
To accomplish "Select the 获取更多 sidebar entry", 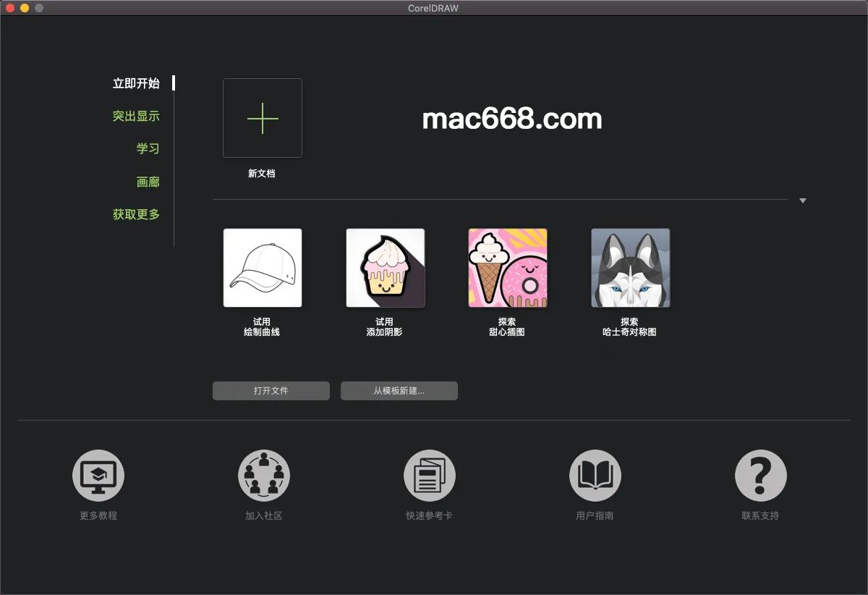I will coord(137,214).
